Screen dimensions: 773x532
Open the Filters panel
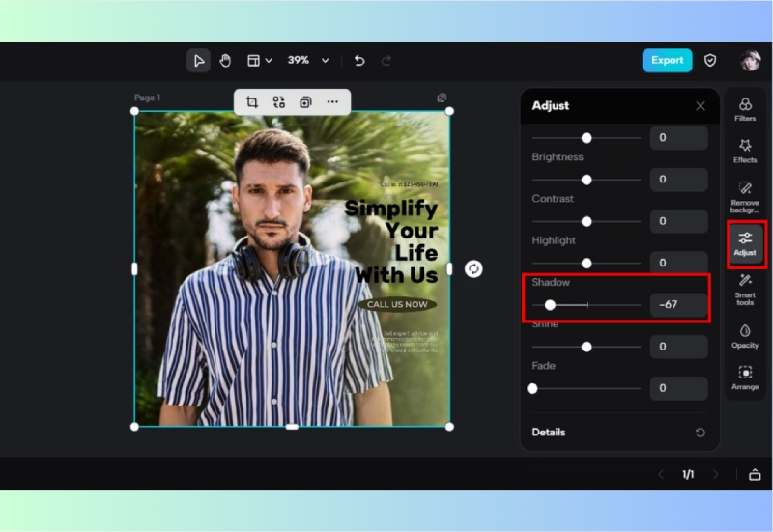click(x=745, y=109)
